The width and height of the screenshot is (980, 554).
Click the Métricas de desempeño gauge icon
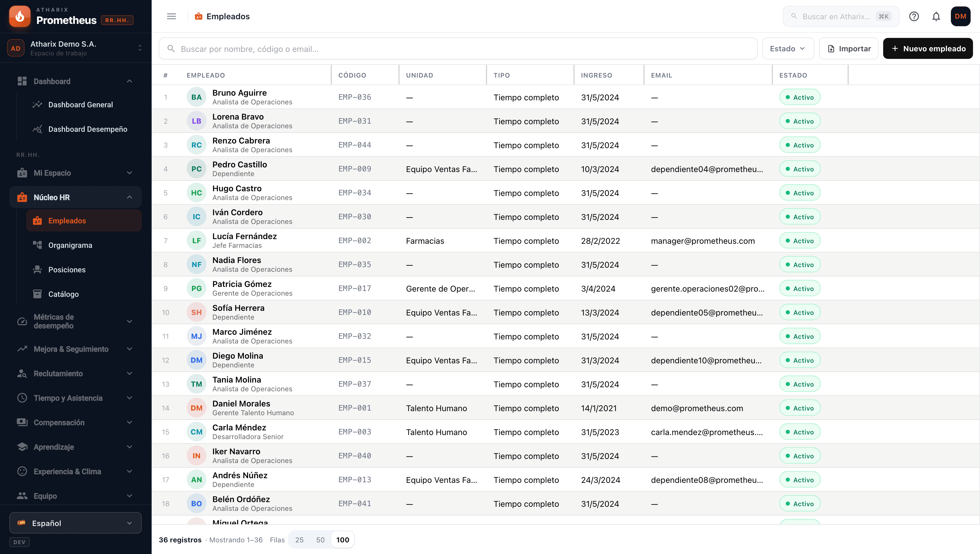pyautogui.click(x=22, y=322)
